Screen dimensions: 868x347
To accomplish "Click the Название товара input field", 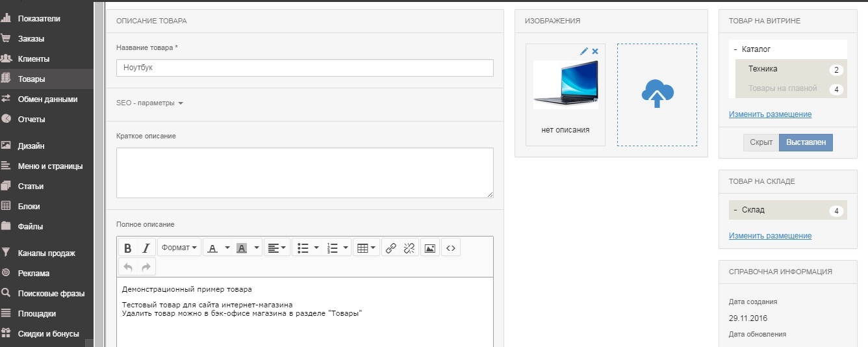I will (305, 68).
